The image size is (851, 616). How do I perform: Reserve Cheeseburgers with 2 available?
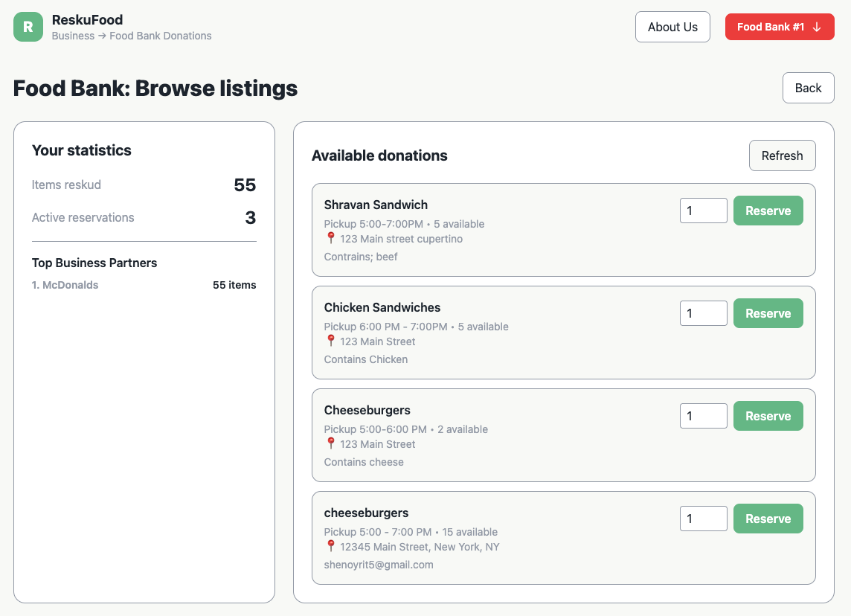click(768, 416)
